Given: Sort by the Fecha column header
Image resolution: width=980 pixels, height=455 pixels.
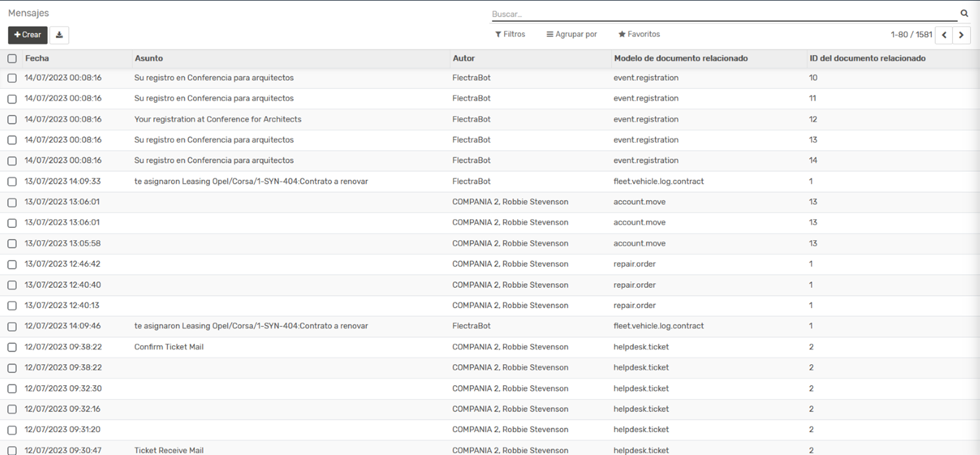Looking at the screenshot, I should click(x=37, y=59).
